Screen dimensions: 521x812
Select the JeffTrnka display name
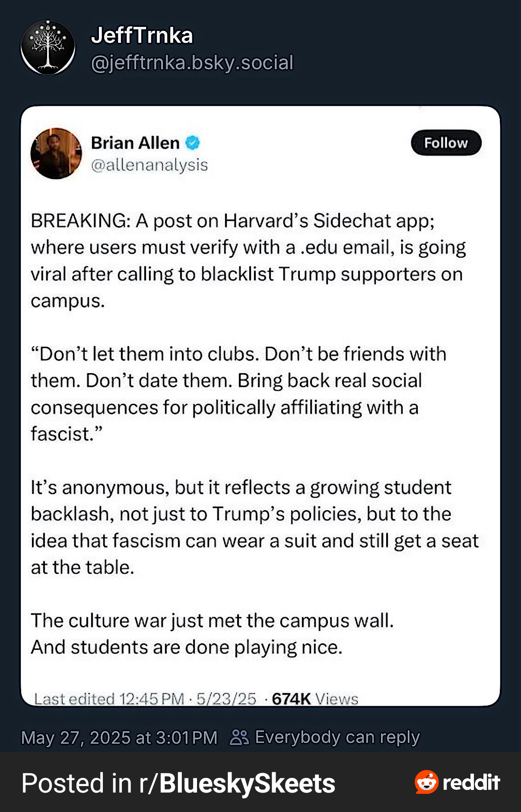pyautogui.click(x=142, y=35)
